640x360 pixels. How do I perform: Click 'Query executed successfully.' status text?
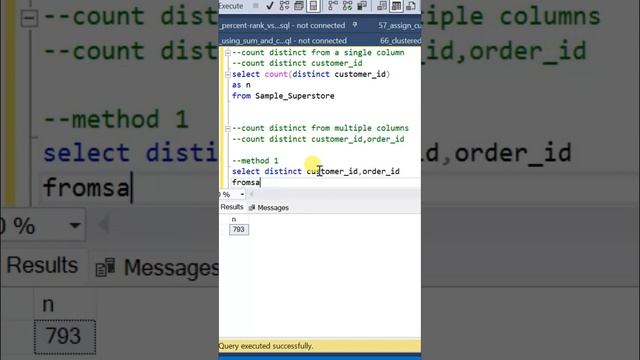click(266, 346)
